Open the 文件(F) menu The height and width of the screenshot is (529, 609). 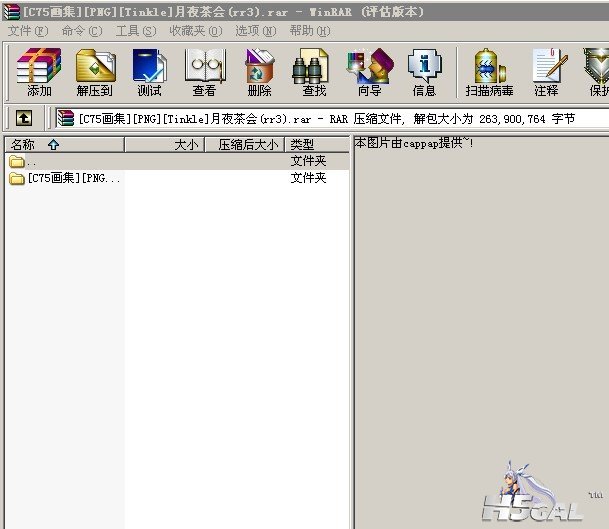[x=28, y=31]
